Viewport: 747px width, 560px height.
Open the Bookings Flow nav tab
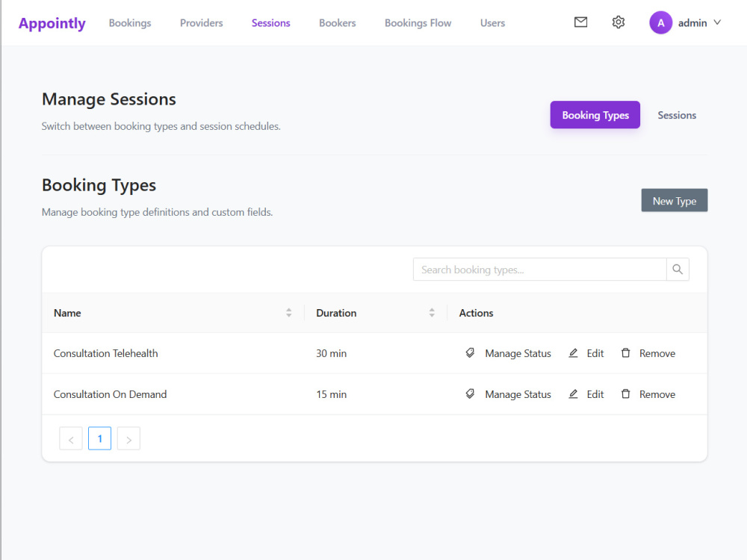418,23
